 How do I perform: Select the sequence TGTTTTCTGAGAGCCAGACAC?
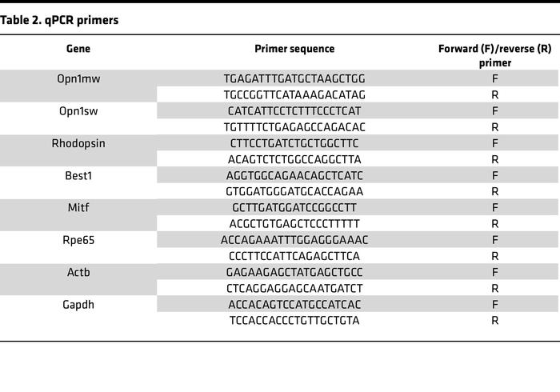(x=294, y=126)
